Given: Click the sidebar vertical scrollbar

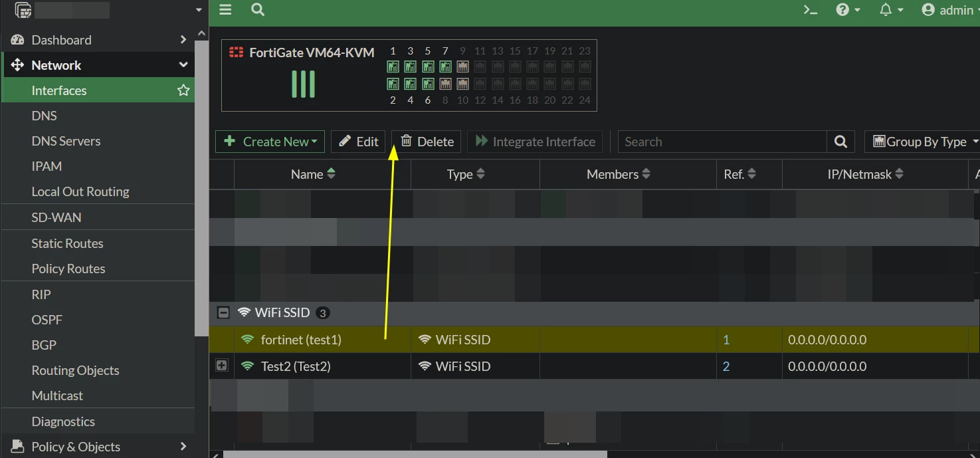Looking at the screenshot, I should pyautogui.click(x=202, y=187).
